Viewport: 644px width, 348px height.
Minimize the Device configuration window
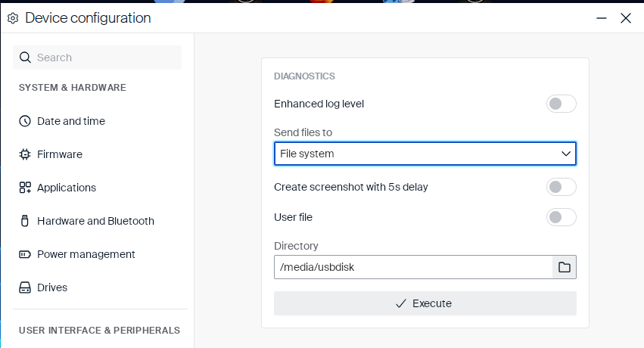602,18
